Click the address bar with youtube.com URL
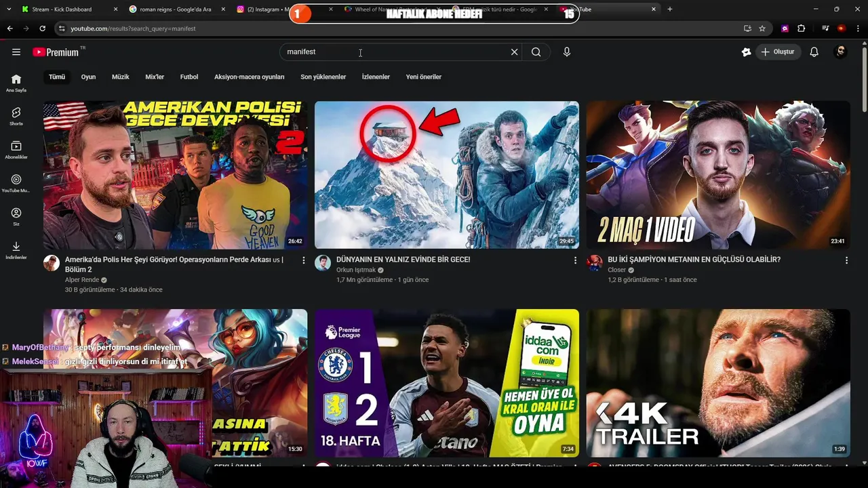Image resolution: width=868 pixels, height=488 pixels. click(x=400, y=28)
